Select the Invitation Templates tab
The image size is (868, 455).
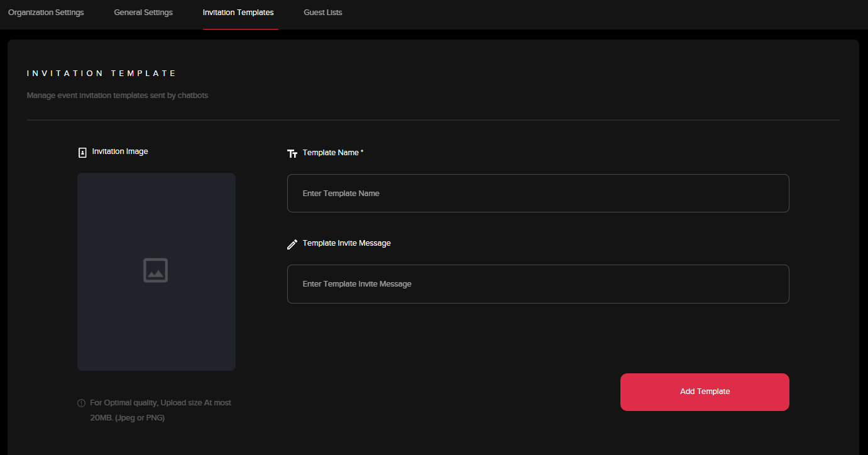[x=238, y=13]
